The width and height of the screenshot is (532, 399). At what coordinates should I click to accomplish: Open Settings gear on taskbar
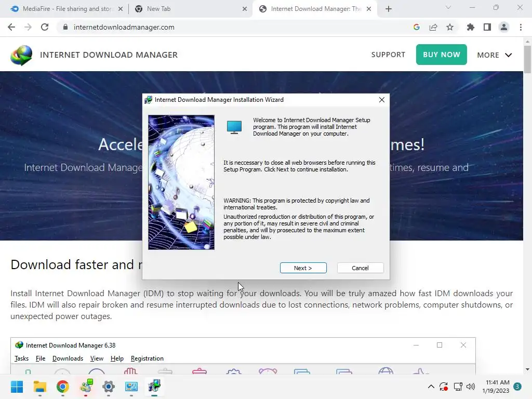[x=109, y=387]
